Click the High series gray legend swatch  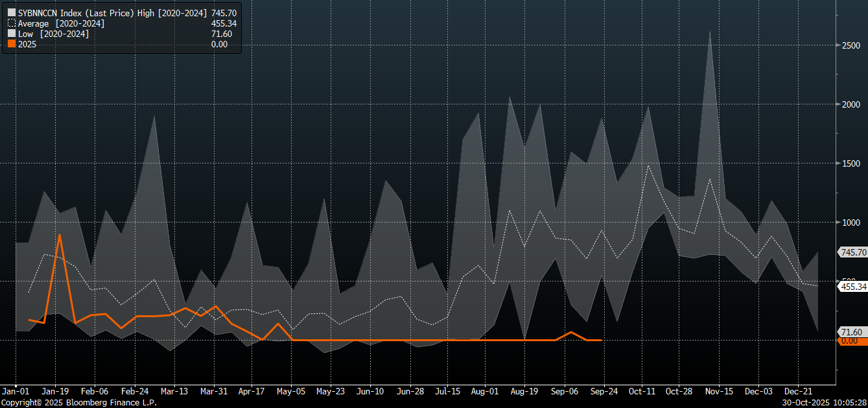click(x=11, y=12)
